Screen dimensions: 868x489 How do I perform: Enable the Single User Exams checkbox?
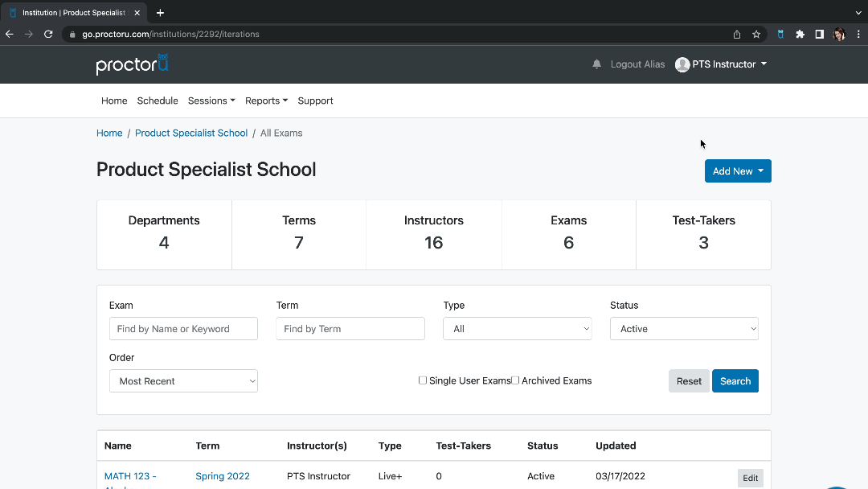click(423, 380)
